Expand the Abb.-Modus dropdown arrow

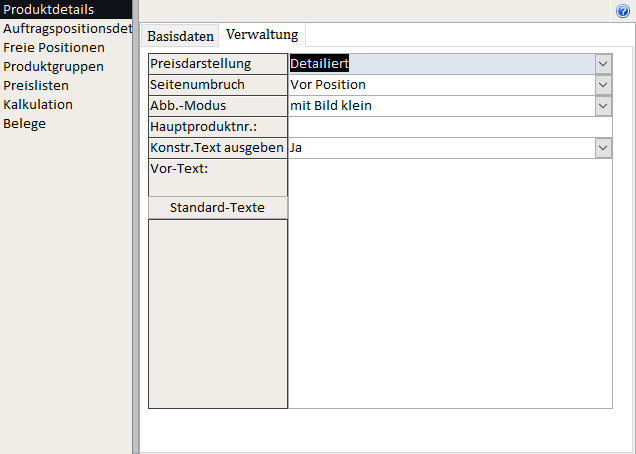(x=603, y=106)
